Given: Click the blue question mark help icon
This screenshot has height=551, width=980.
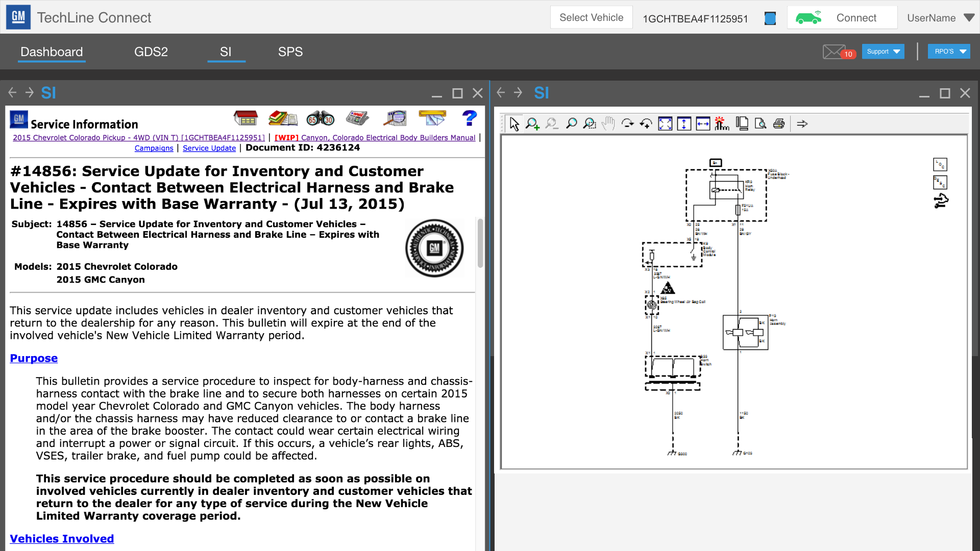Looking at the screenshot, I should click(469, 118).
